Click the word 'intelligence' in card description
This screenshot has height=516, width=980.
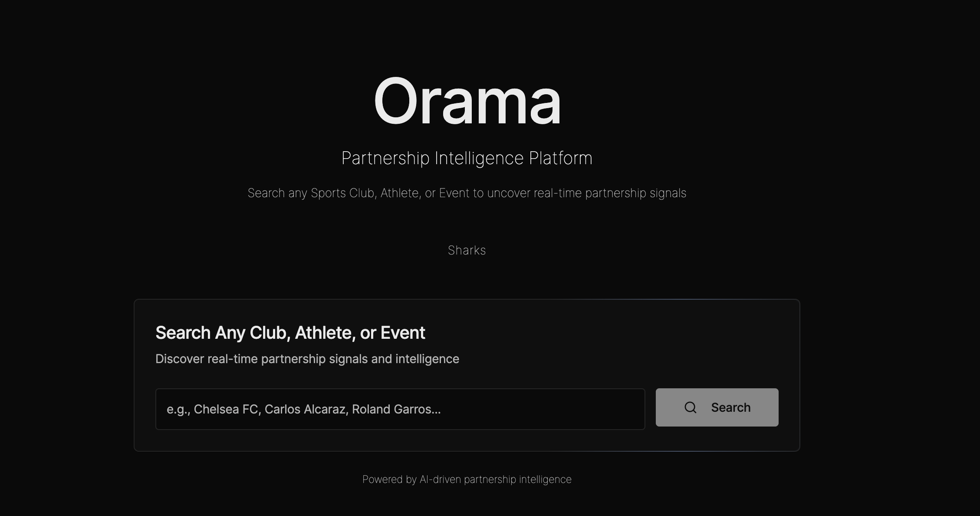[x=427, y=359]
